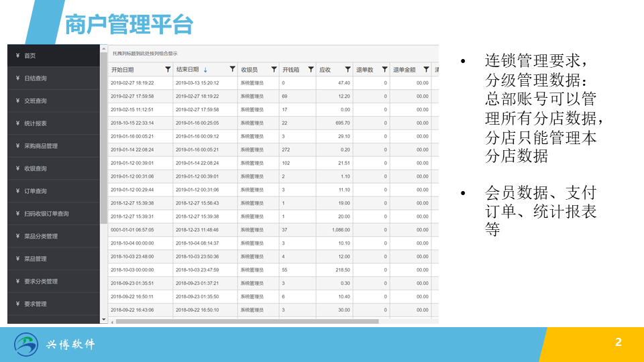
Task: Select row starting 2018-10-15 22:33:14
Action: (273, 123)
